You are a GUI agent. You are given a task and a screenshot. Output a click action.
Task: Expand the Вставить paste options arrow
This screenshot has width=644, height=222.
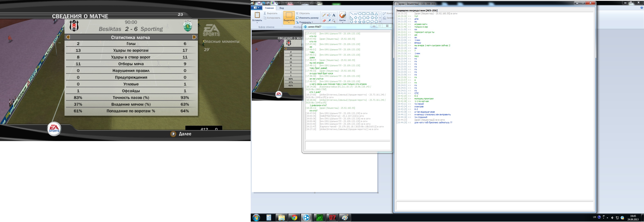pos(257,23)
